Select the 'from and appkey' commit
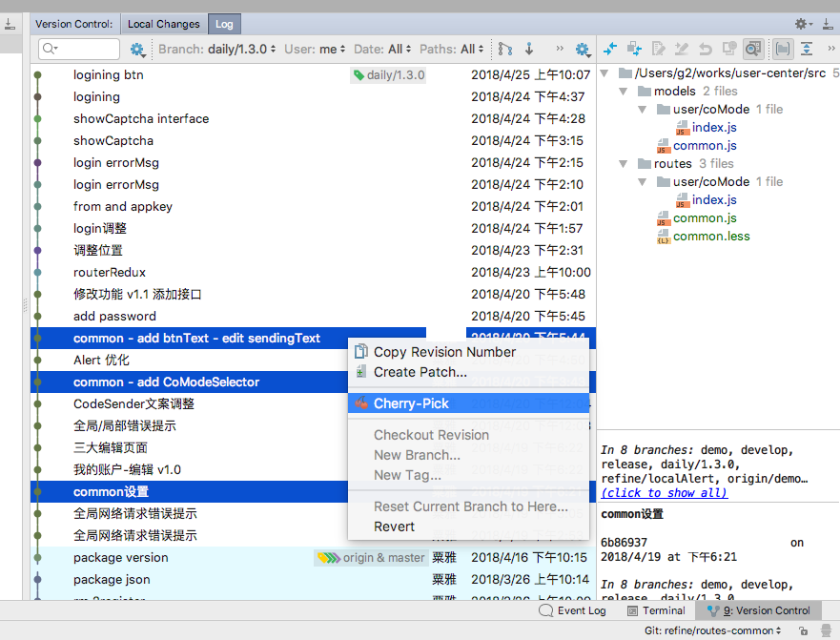The height and width of the screenshot is (640, 840). click(x=314, y=207)
